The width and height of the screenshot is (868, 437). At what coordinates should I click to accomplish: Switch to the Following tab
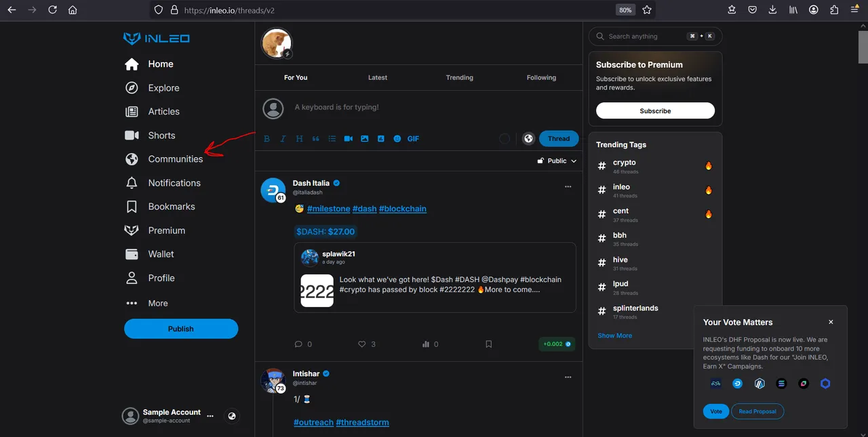541,78
